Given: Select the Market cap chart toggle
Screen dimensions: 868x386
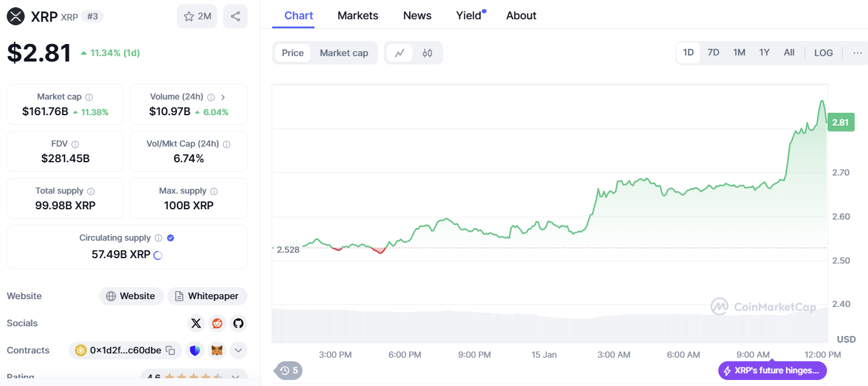Looking at the screenshot, I should [344, 53].
